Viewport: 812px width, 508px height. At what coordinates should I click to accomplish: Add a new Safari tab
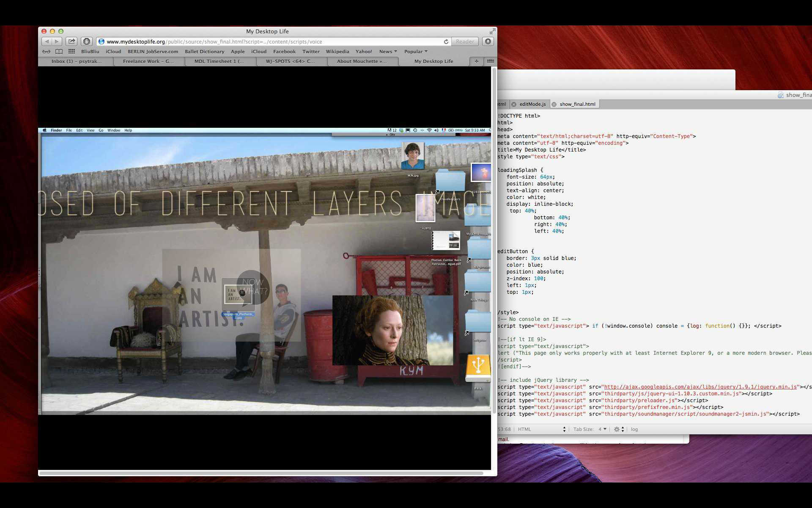(x=476, y=61)
